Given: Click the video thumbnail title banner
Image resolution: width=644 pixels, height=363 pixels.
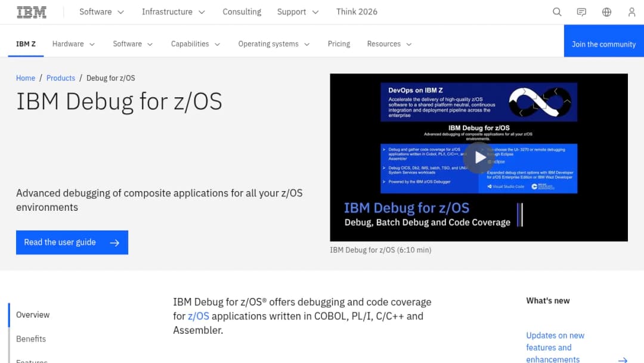Looking at the screenshot, I should (x=428, y=215).
